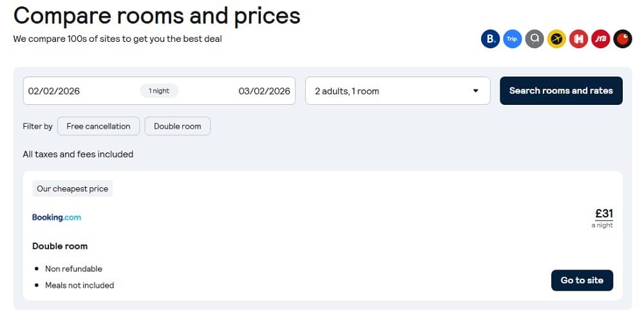Screen dimensions: 644x314
Task: Toggle the Double room filter
Action: pyautogui.click(x=178, y=126)
